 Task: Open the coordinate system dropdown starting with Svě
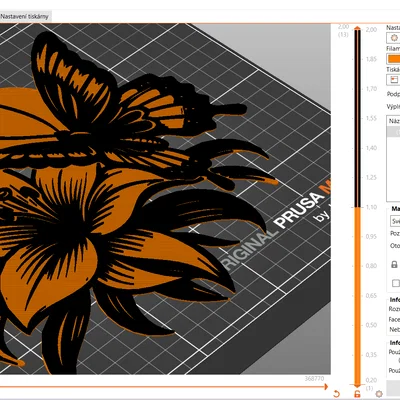pos(395,221)
